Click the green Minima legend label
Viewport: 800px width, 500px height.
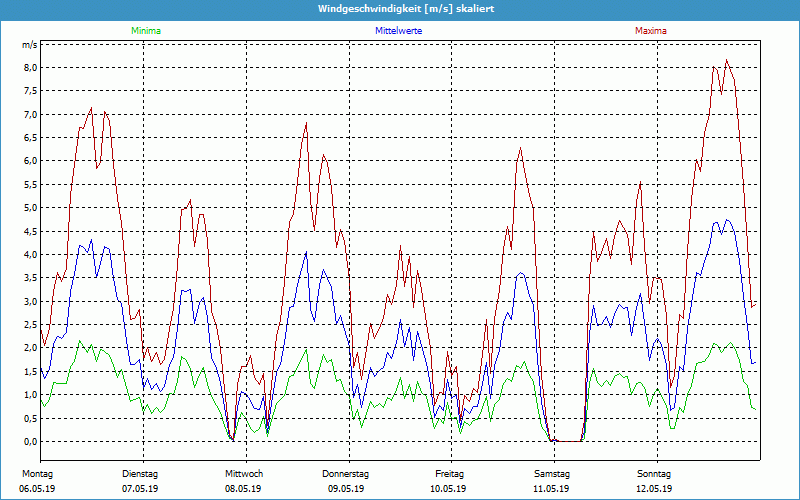146,31
